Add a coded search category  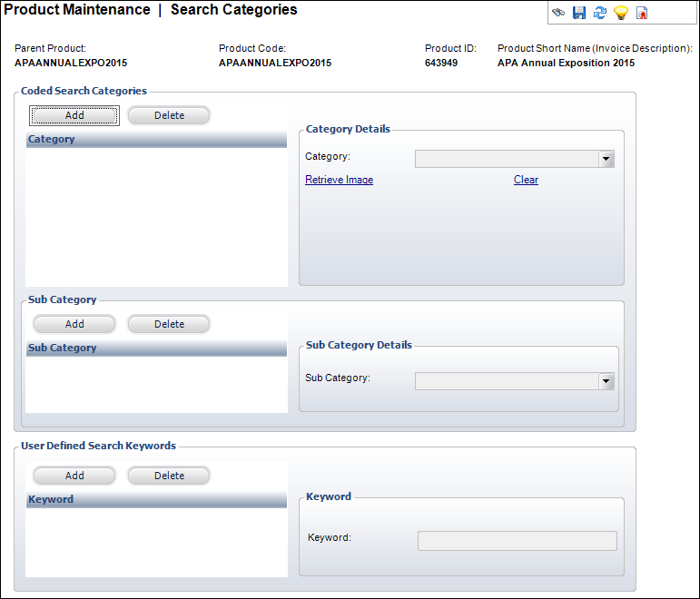pos(74,115)
